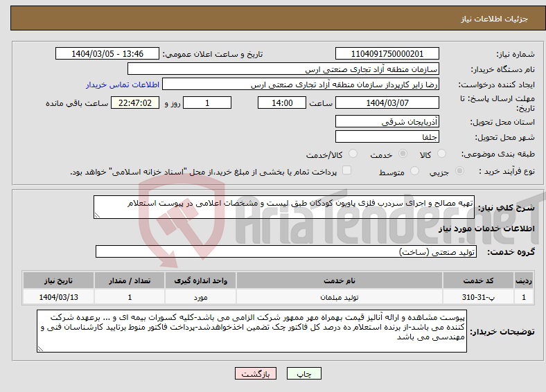Screen dimensions: 546x392
Task: Click the buyer notes text area
Action: click(252, 331)
